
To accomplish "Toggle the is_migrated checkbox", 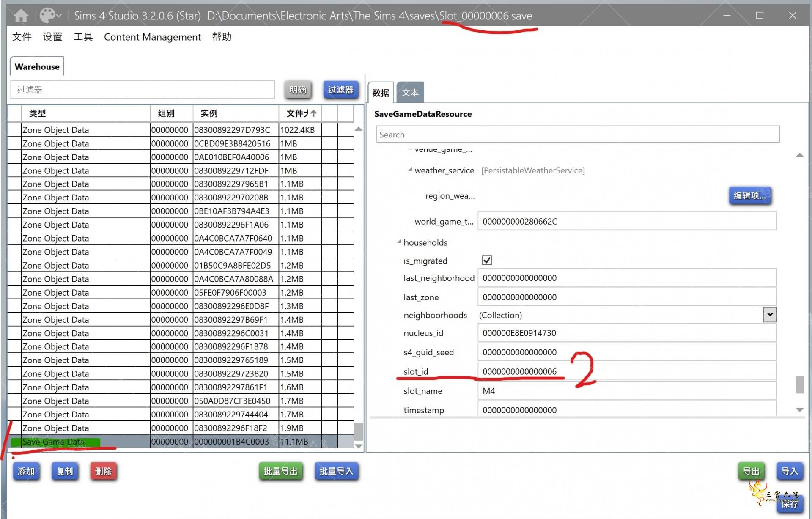I will (x=487, y=260).
